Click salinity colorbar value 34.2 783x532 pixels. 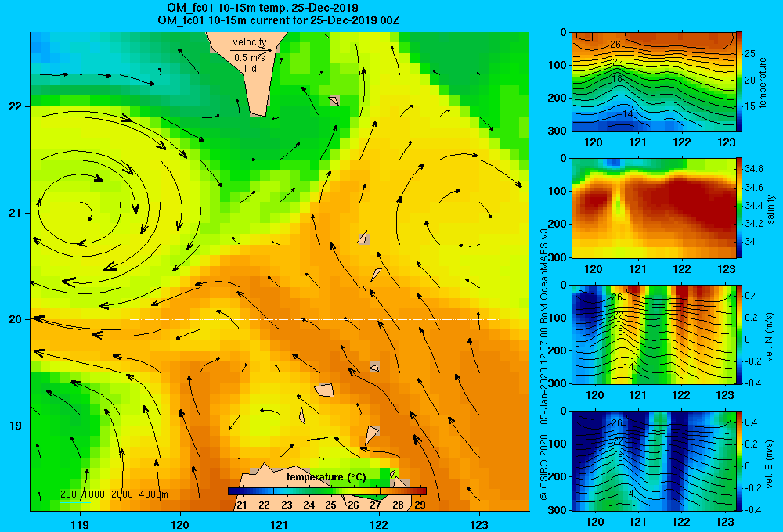click(x=754, y=223)
